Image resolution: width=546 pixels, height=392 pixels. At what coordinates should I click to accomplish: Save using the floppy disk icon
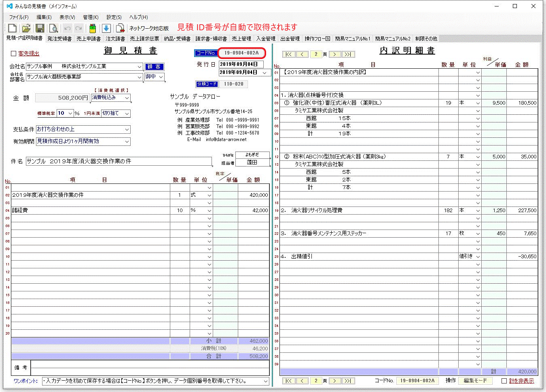[x=40, y=28]
